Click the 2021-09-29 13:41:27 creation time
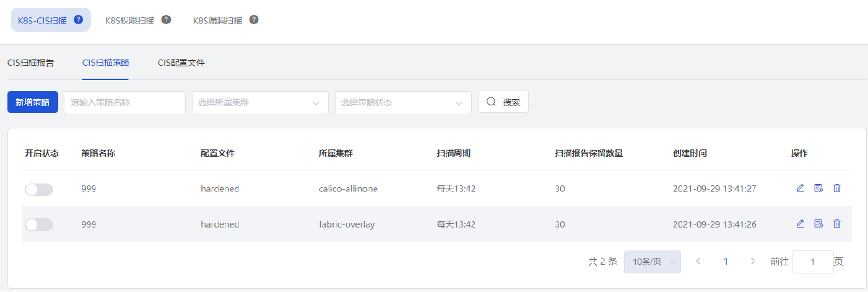 pos(714,188)
